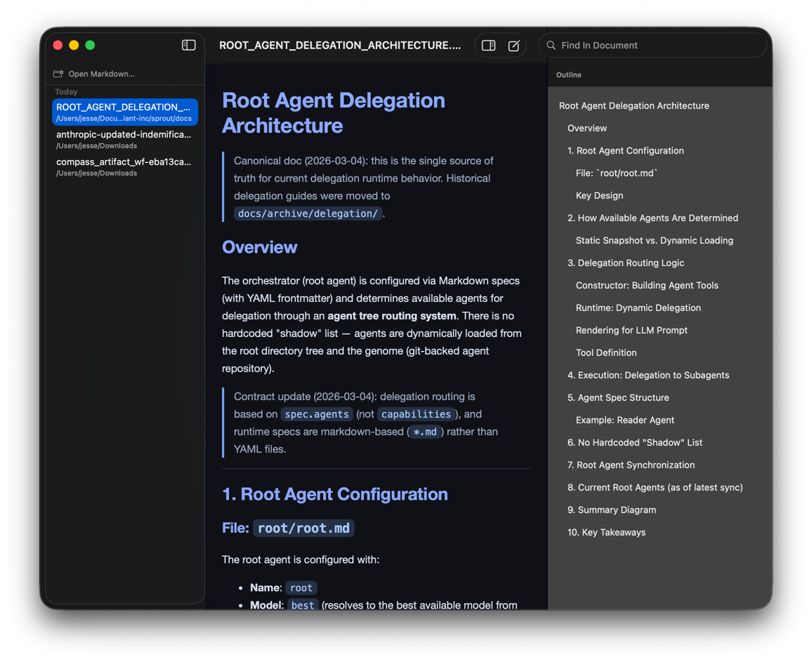
Task: Re-select ROOT_AGENT_DELEGATION in the Today list
Action: click(x=124, y=112)
